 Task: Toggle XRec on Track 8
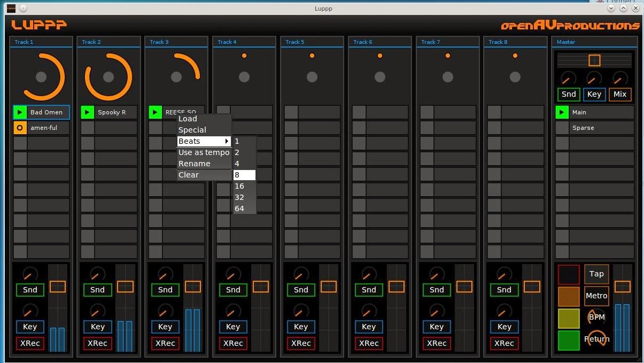[504, 343]
